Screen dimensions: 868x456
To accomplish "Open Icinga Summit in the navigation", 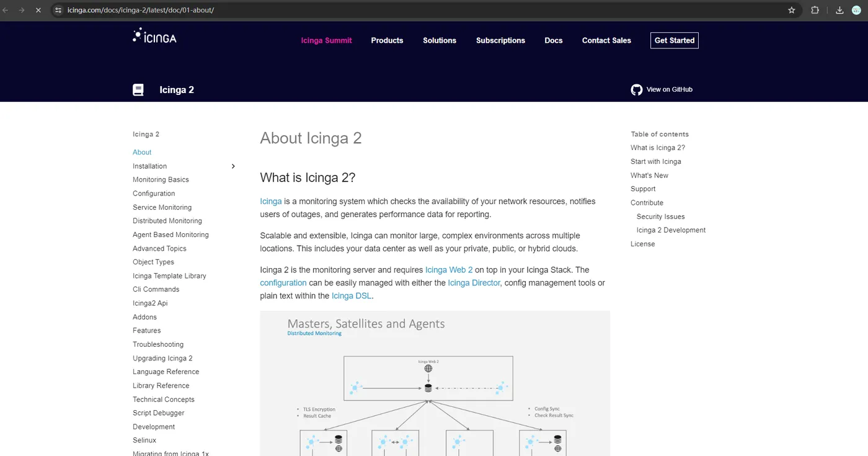I will coord(326,40).
